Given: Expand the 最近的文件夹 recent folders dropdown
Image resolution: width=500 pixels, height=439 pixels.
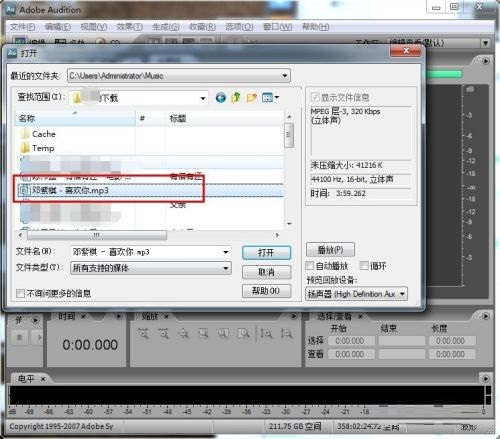Looking at the screenshot, I should pos(284,76).
